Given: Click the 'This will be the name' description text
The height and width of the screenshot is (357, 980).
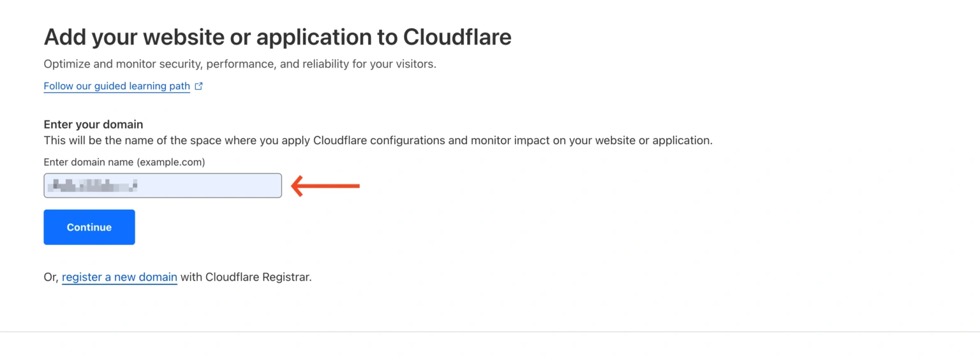Looking at the screenshot, I should click(x=102, y=140).
